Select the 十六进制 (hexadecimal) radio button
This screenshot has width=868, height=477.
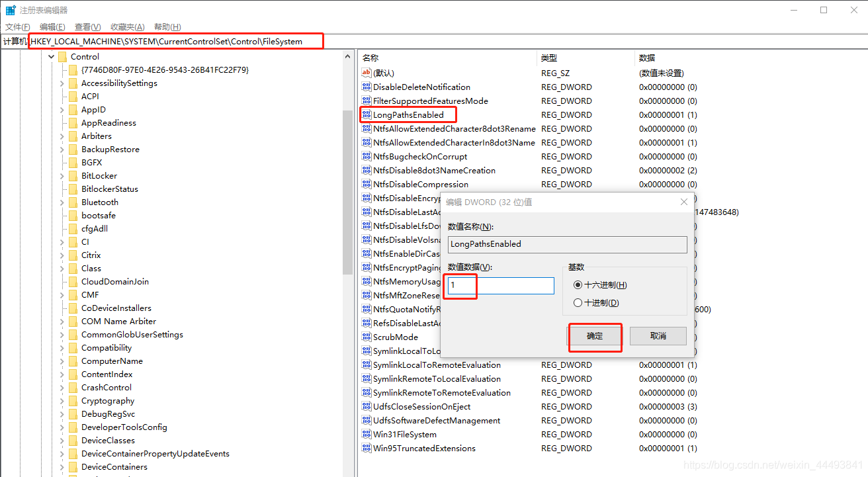[578, 285]
